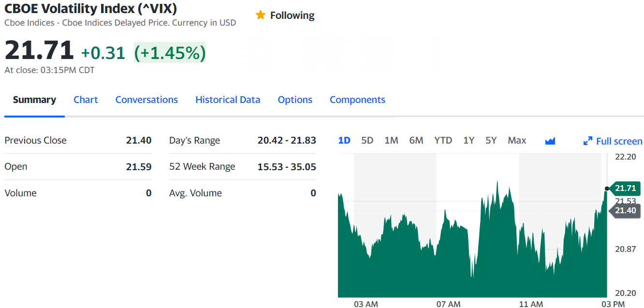644x308 pixels.
Task: Click the At close: 03:15PM CDT text
Action: [49, 70]
